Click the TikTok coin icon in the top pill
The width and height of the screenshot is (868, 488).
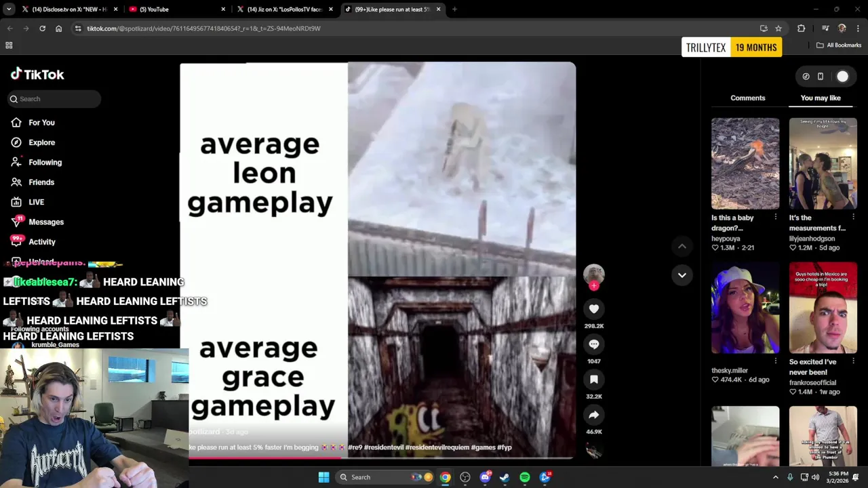806,77
